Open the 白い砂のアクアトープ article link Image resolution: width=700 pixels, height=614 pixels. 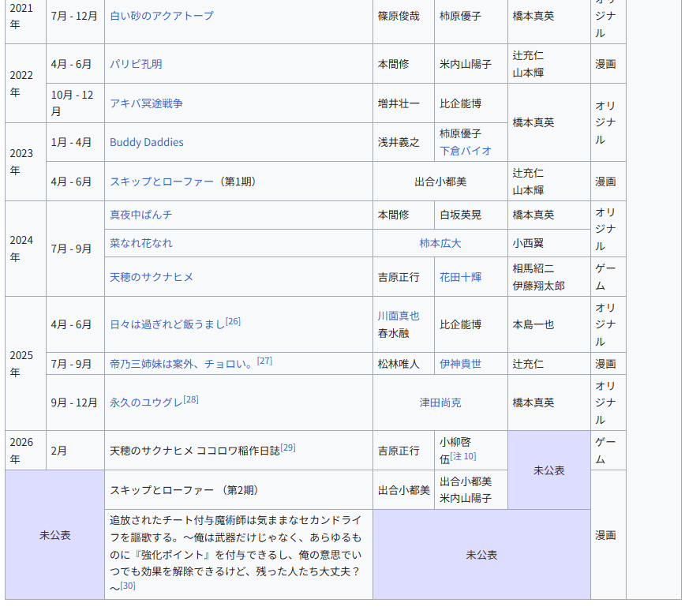coord(161,16)
